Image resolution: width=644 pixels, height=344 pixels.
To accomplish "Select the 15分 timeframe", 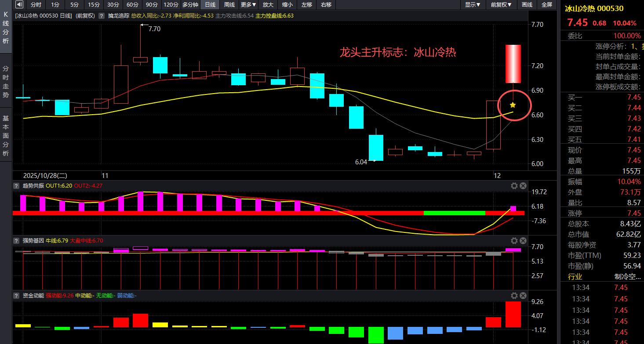I will pyautogui.click(x=94, y=5).
